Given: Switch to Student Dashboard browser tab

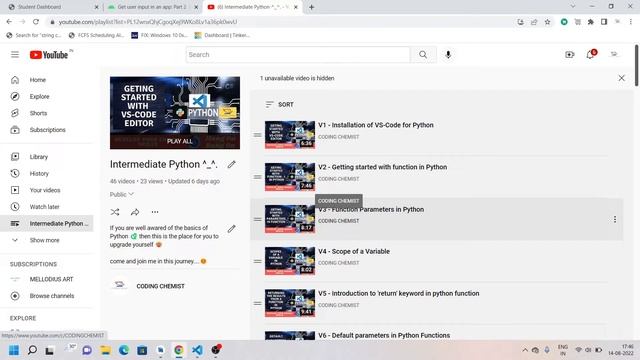Looking at the screenshot, I should point(53,7).
